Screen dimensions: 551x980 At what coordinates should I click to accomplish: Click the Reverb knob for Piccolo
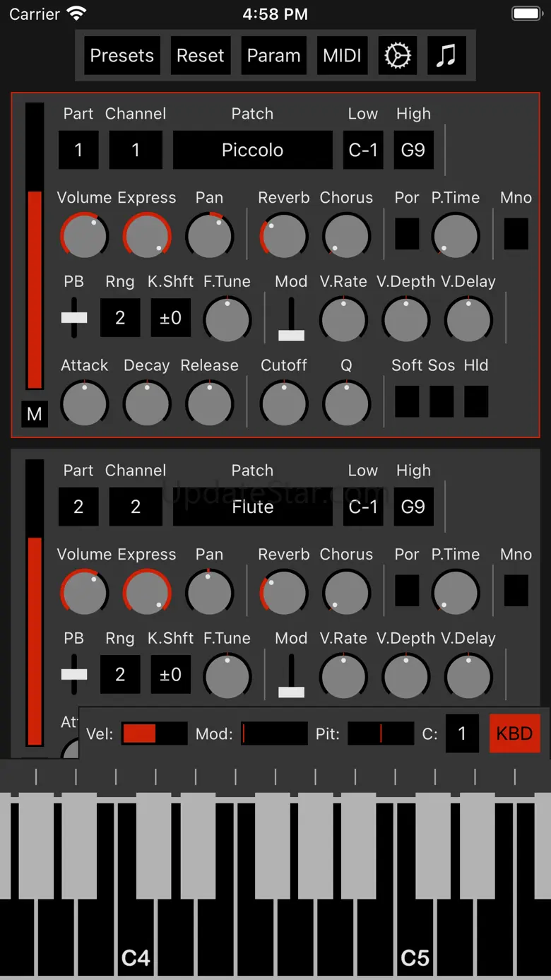tap(284, 235)
